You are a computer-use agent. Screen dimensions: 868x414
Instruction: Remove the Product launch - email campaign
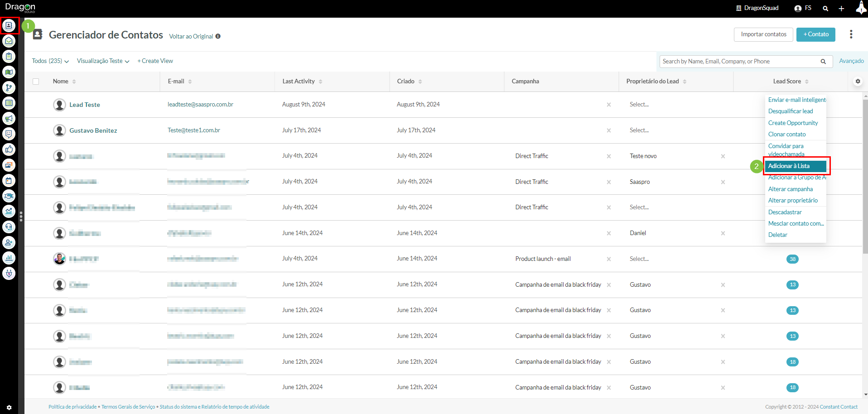pyautogui.click(x=608, y=259)
